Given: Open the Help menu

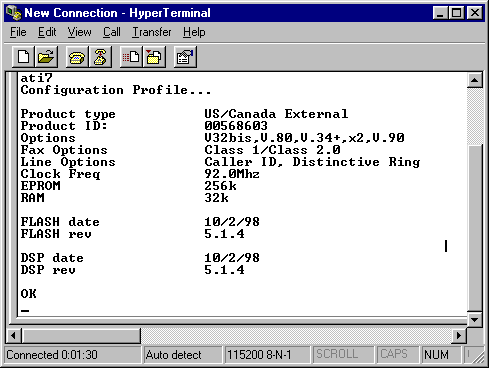Looking at the screenshot, I should (x=194, y=32).
